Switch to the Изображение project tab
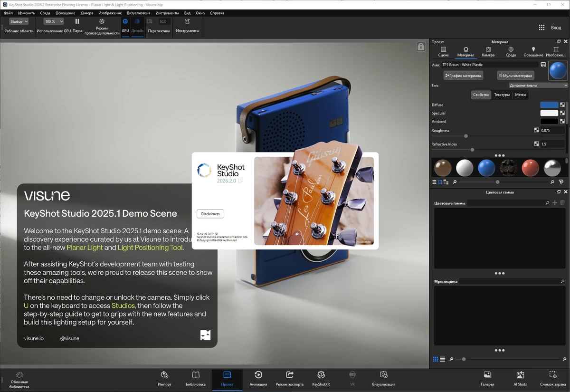This screenshot has width=570, height=392. click(556, 52)
